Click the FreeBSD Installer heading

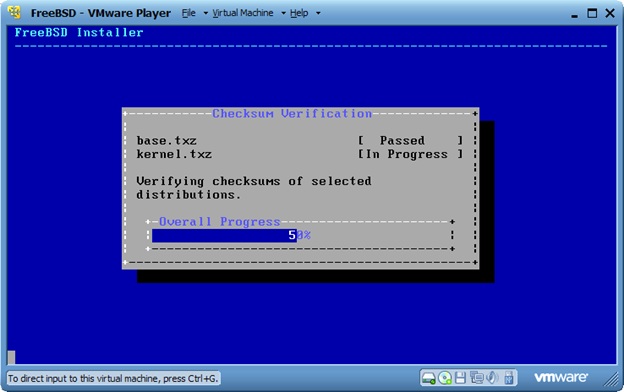(x=79, y=32)
